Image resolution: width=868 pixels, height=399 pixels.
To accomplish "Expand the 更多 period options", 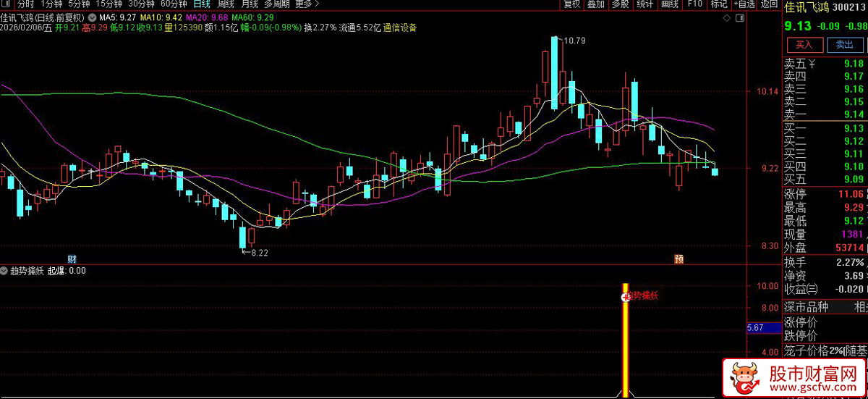I will point(307,4).
